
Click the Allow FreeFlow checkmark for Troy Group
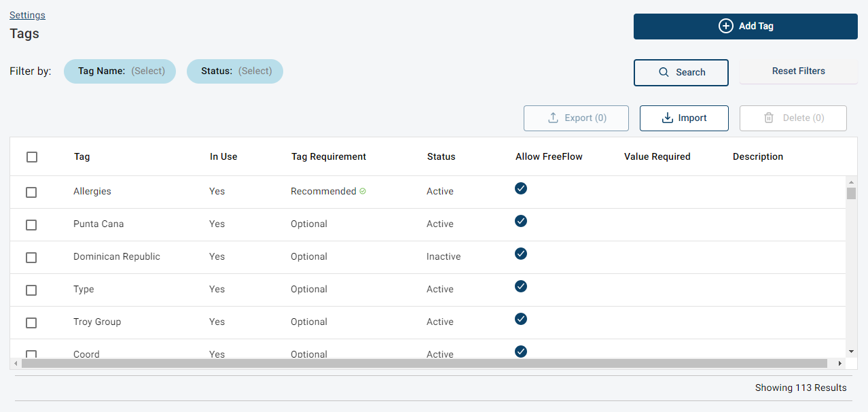pyautogui.click(x=521, y=319)
